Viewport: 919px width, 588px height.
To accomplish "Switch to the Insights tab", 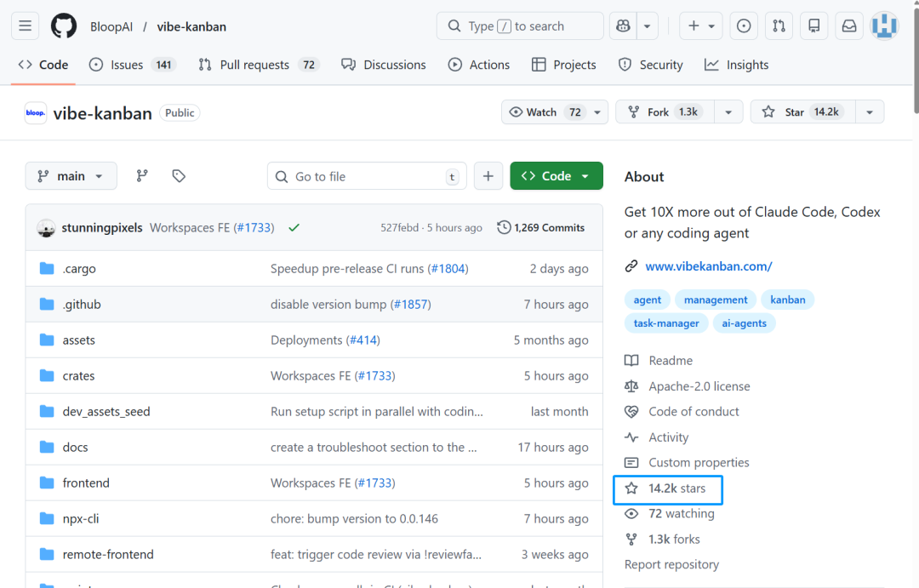I will point(736,65).
